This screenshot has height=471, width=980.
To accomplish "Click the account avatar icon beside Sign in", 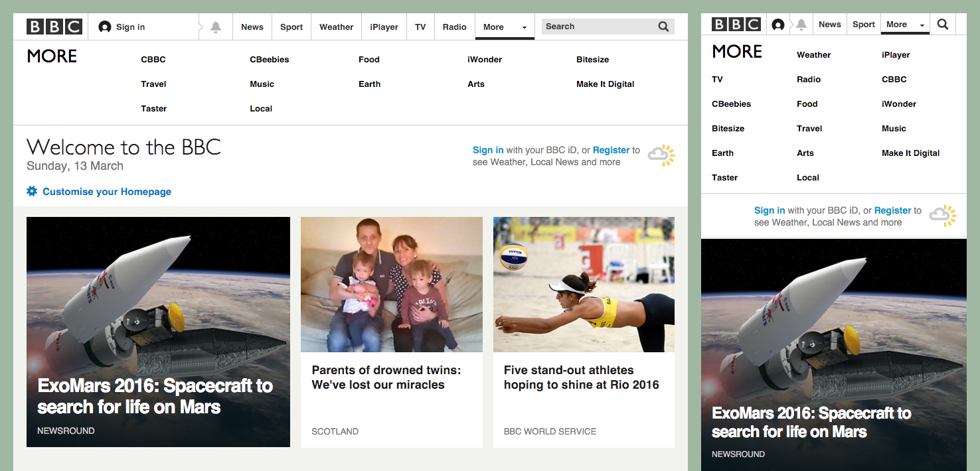I will tap(104, 27).
